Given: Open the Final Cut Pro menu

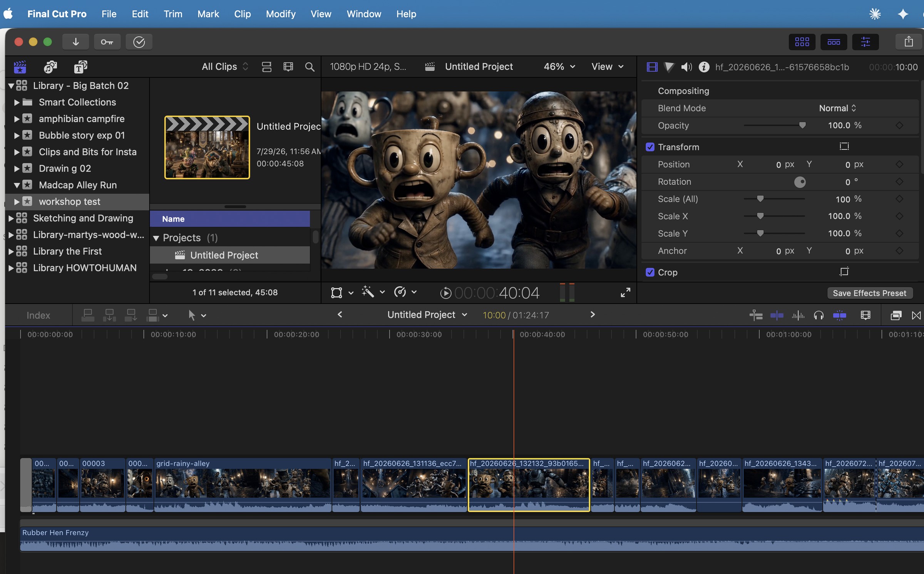Looking at the screenshot, I should pos(57,14).
